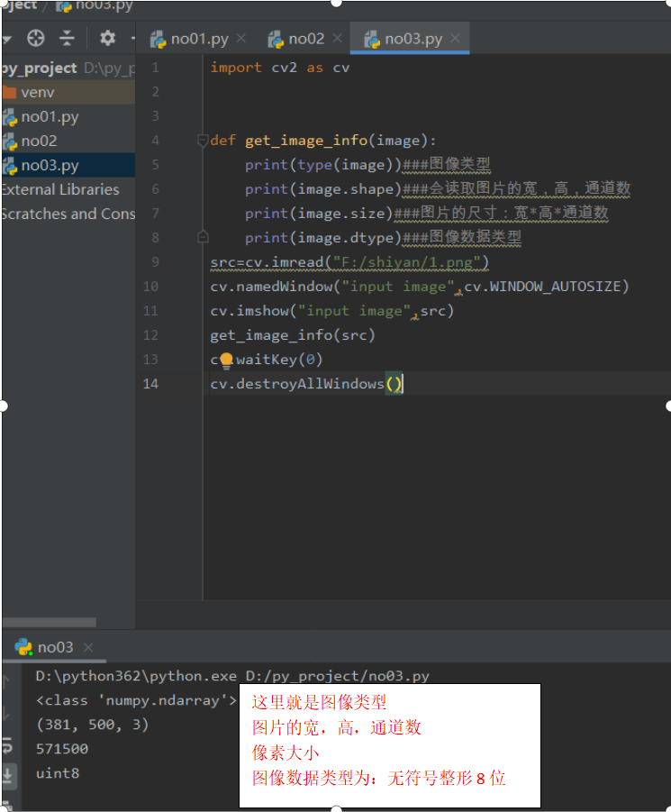Click cv.WINDOW_AUTOSIZE on line 10
This screenshot has width=671, height=812.
(x=542, y=287)
